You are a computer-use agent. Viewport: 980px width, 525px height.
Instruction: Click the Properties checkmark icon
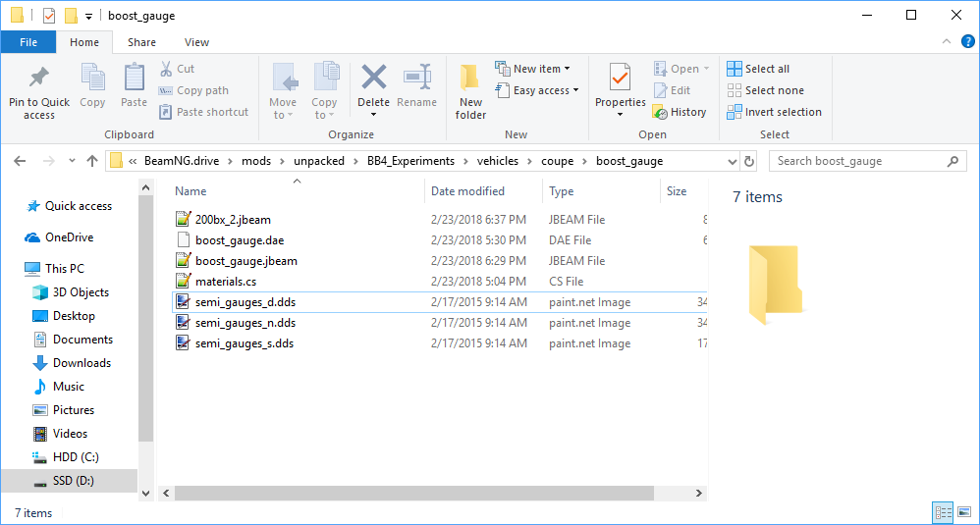[x=620, y=79]
